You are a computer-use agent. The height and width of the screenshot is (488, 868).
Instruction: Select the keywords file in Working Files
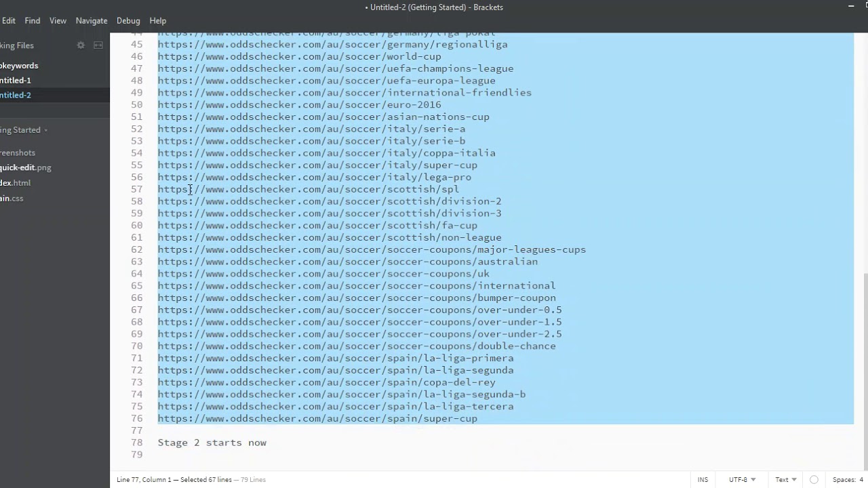pos(19,66)
